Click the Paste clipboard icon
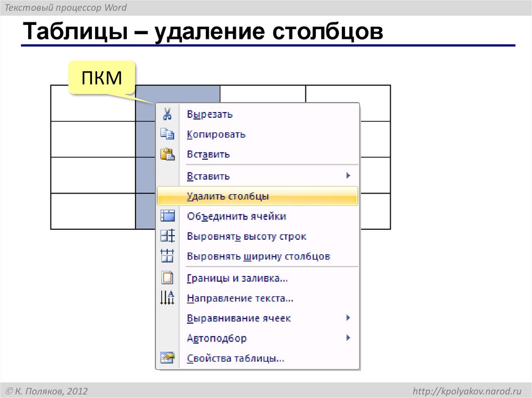Image resolution: width=532 pixels, height=398 pixels. pyautogui.click(x=168, y=153)
